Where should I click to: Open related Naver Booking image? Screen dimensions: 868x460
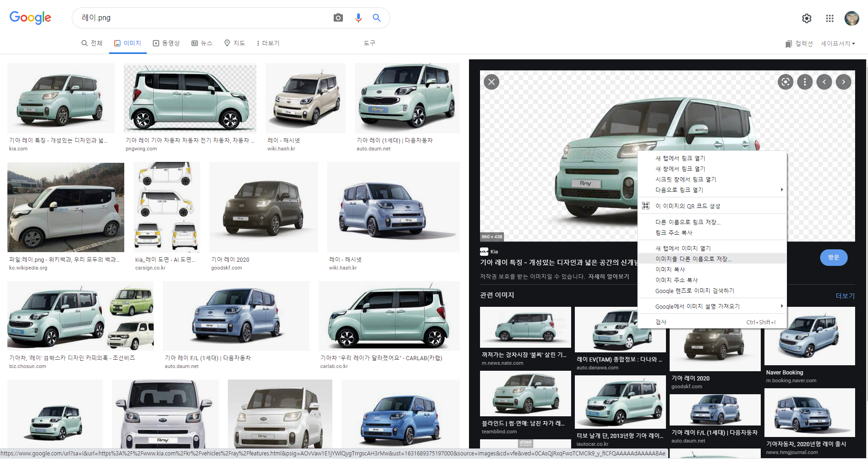pyautogui.click(x=810, y=336)
